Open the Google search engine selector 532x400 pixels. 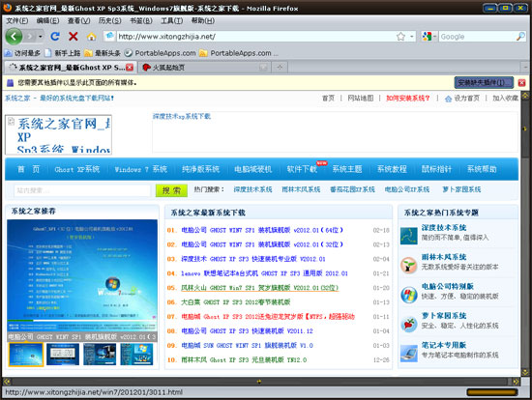pyautogui.click(x=429, y=37)
